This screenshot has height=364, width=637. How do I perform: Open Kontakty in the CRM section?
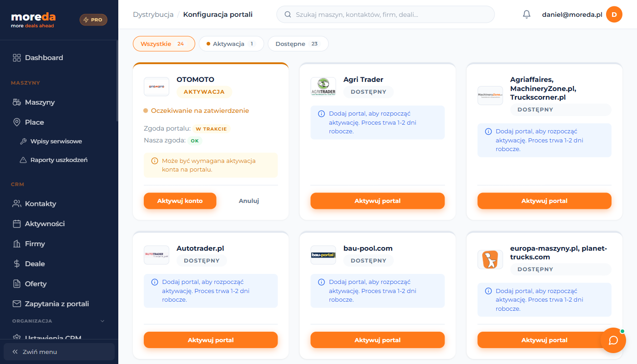pyautogui.click(x=40, y=204)
